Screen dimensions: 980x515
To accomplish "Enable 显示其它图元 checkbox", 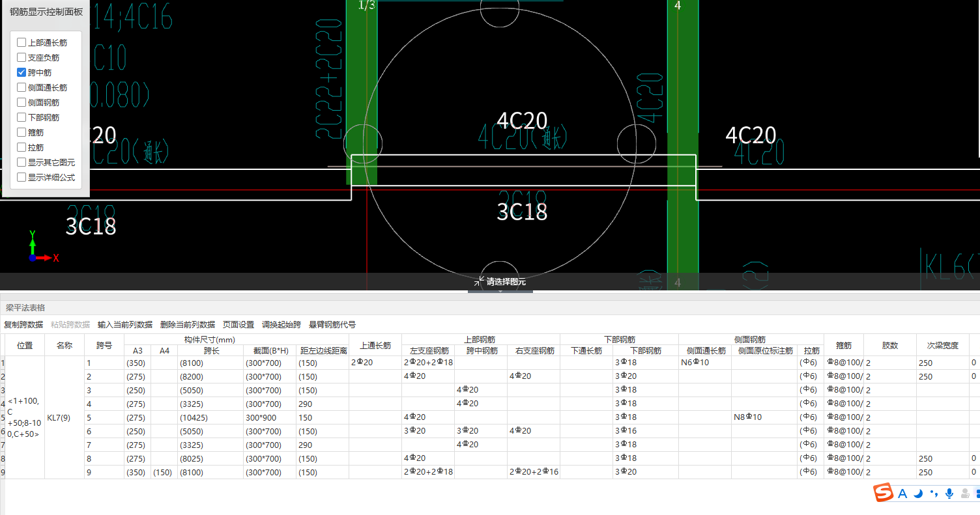I will click(22, 162).
